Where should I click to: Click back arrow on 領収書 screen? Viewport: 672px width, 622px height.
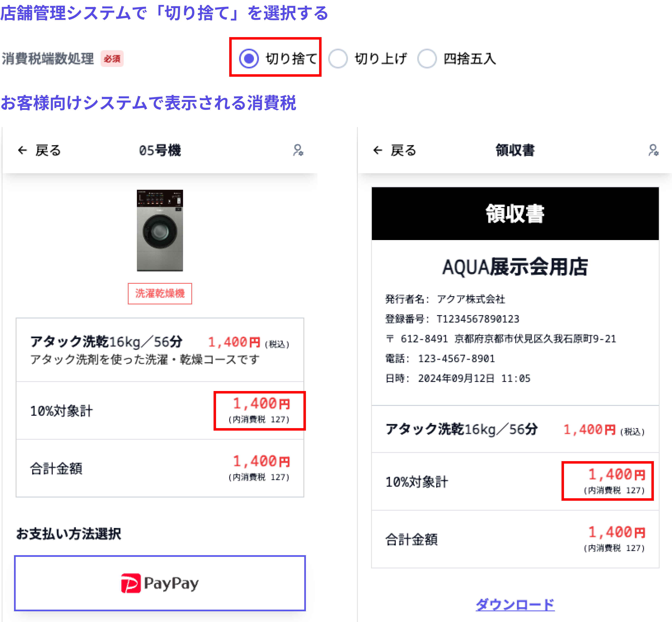(378, 150)
